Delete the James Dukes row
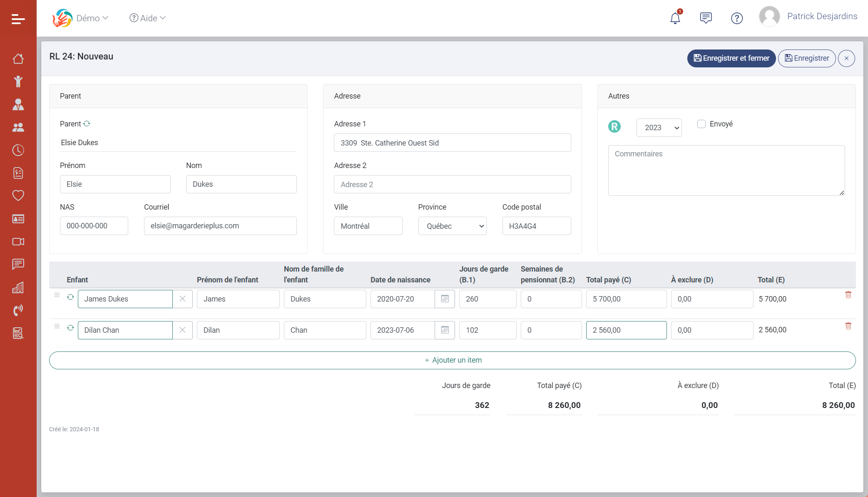Viewport: 868px width, 497px height. [x=848, y=295]
